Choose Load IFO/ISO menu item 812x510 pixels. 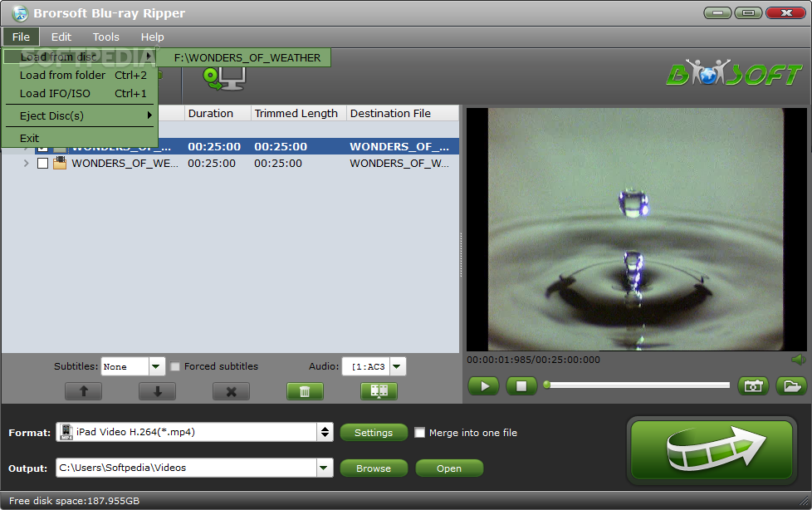tap(80, 93)
